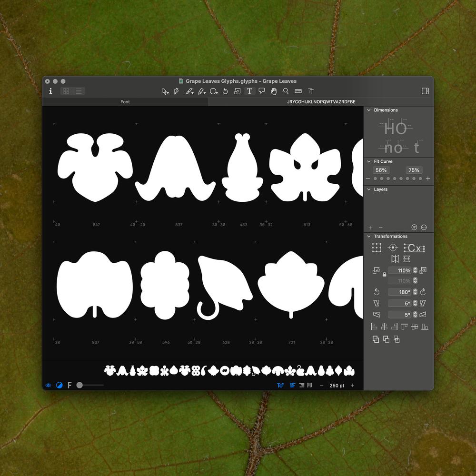The image size is (476, 476).
Task: Pick the Draw pen tool
Action: pos(177,91)
